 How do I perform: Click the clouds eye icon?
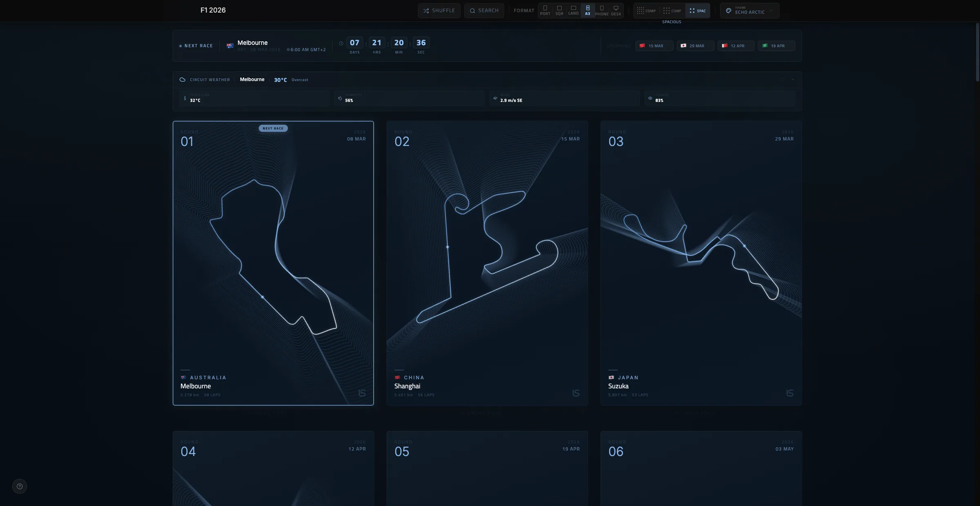tap(650, 98)
